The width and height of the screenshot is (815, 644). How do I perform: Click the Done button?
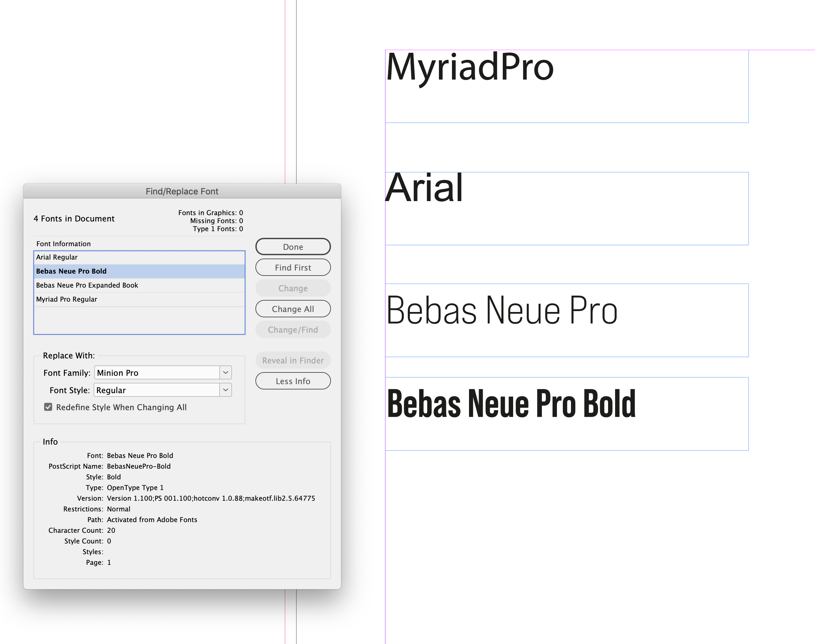pyautogui.click(x=293, y=247)
